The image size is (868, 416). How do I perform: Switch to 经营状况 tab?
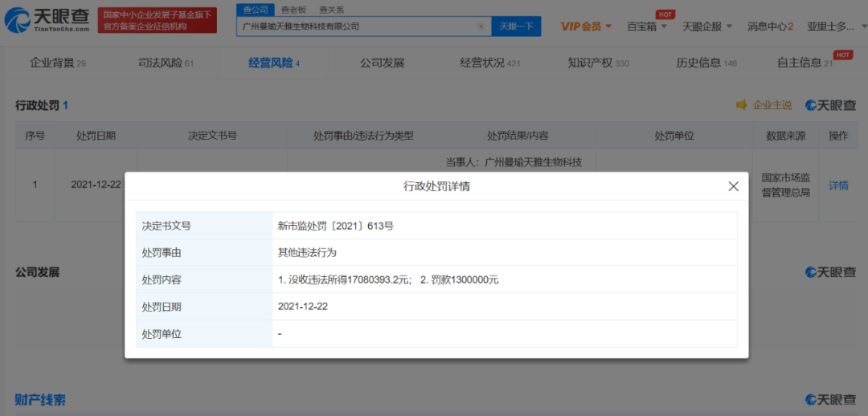490,63
